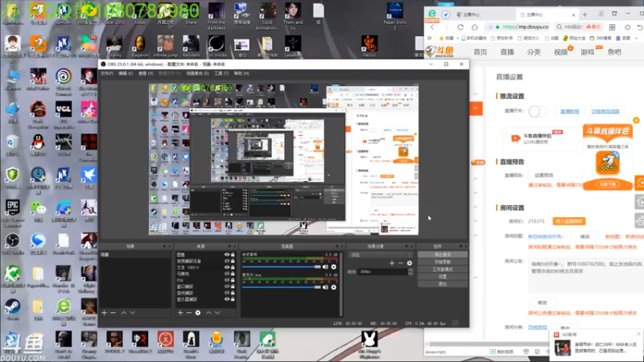Open OBS 文件(F) menu
The width and height of the screenshot is (644, 362).
107,73
